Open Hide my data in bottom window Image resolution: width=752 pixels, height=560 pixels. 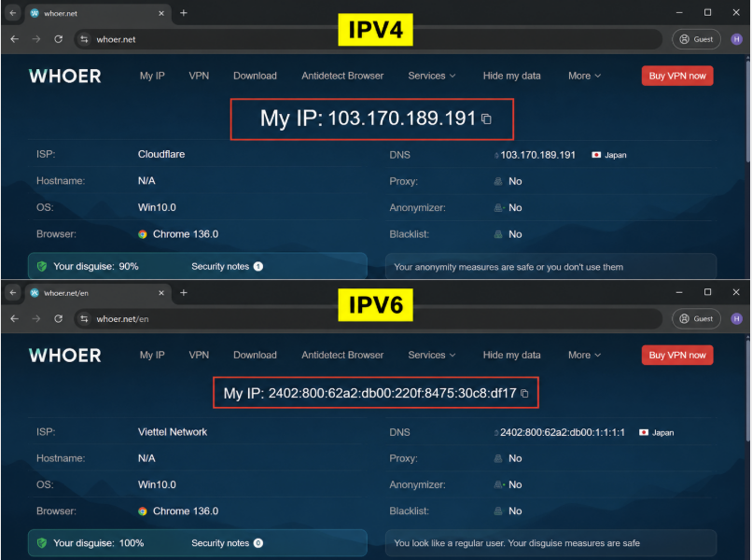pyautogui.click(x=511, y=355)
